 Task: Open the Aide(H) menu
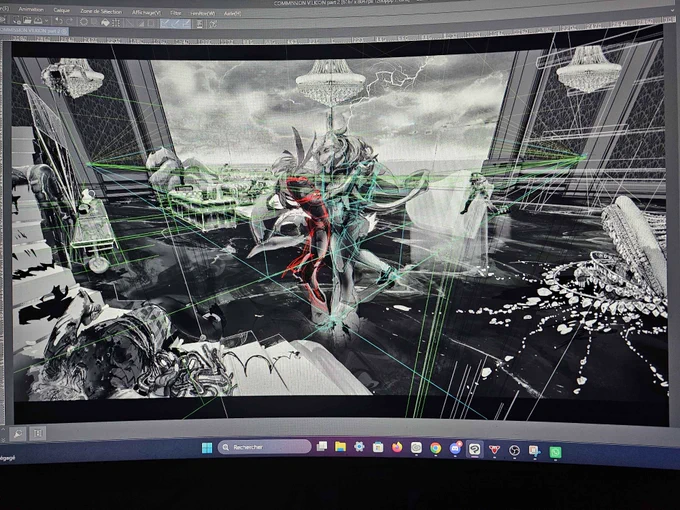[x=232, y=14]
